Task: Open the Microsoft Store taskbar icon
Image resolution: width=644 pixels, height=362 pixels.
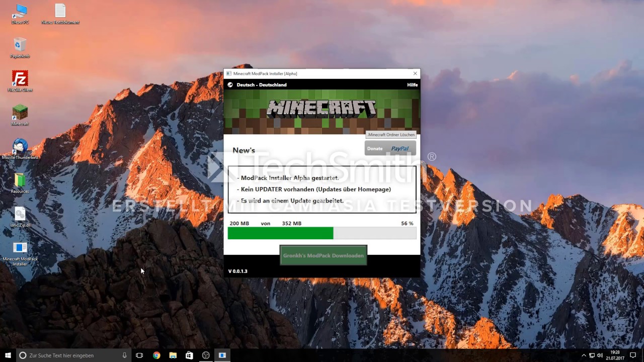Action: pos(189,355)
